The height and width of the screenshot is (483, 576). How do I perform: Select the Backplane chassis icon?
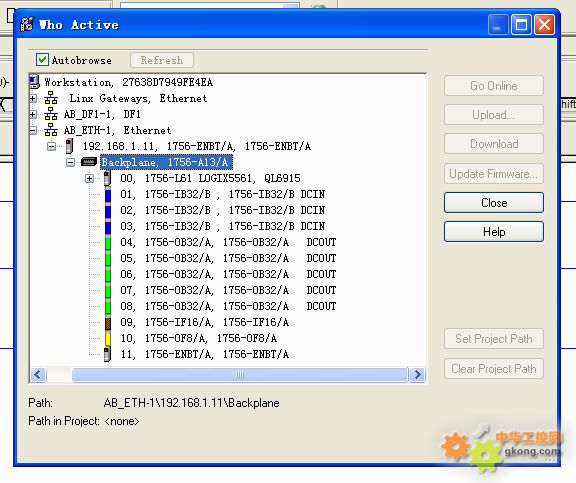89,162
